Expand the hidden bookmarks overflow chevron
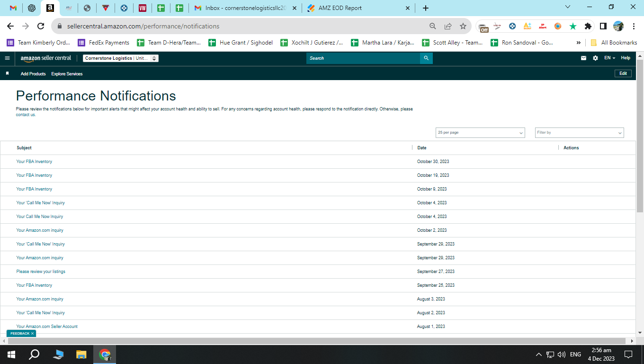 (x=579, y=43)
